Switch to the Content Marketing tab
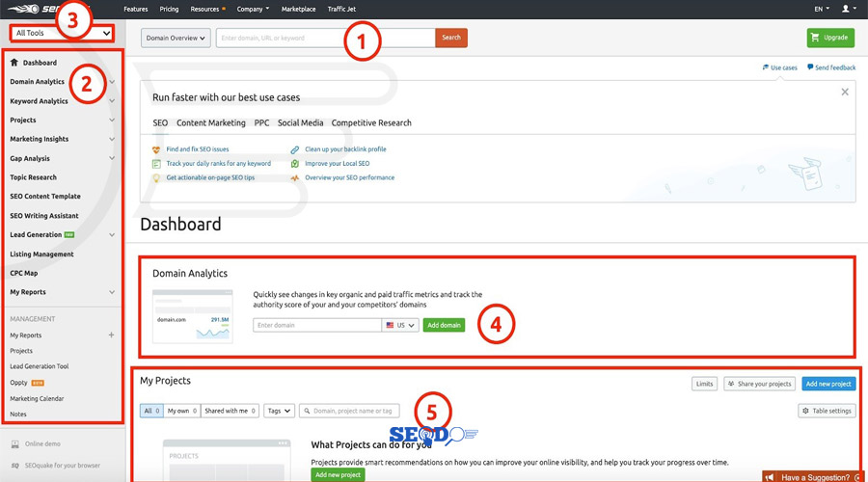 [212, 122]
